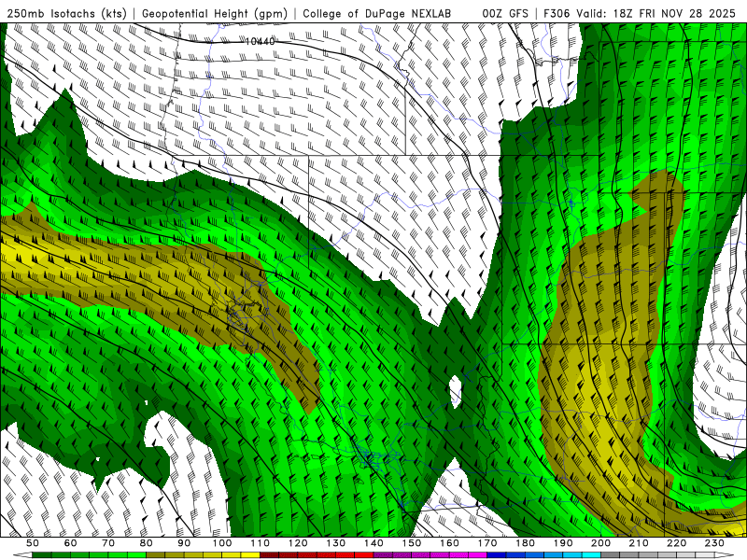Click the '00Z GFS' model run label

505,13
